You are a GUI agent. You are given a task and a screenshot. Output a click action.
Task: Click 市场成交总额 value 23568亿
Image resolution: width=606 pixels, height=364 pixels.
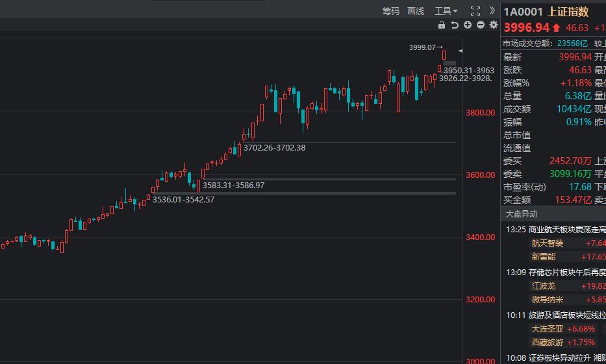click(x=572, y=43)
